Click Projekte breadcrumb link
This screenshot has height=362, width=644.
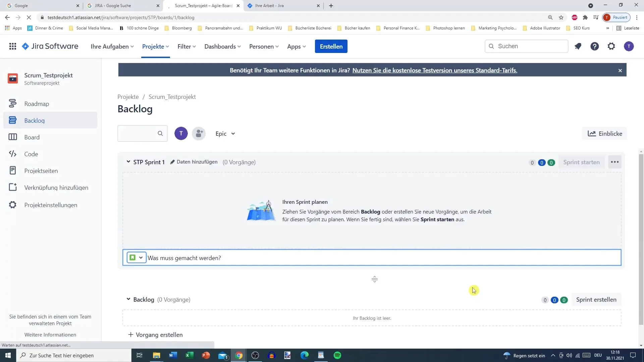coord(128,97)
